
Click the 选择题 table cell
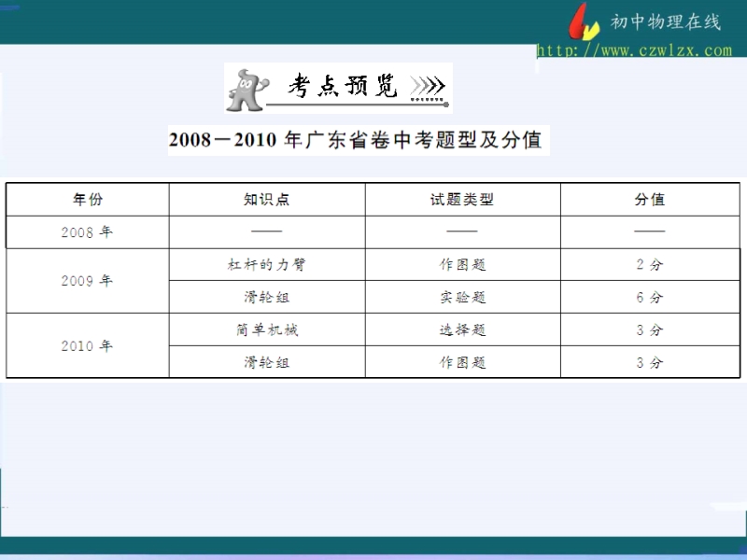pos(462,329)
